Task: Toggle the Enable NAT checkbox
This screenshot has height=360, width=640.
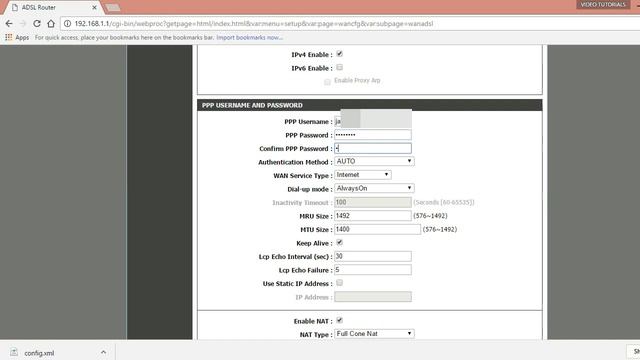Action: click(340, 320)
